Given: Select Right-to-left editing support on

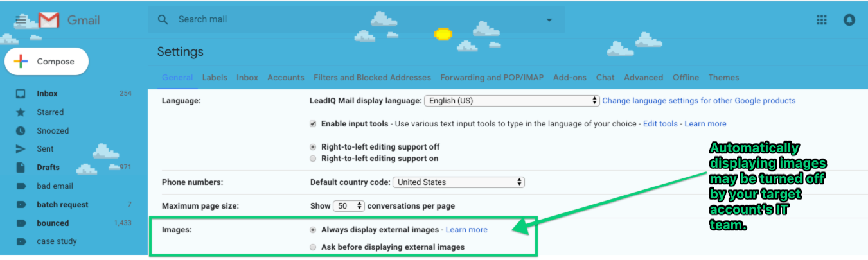Looking at the screenshot, I should coord(313,158).
